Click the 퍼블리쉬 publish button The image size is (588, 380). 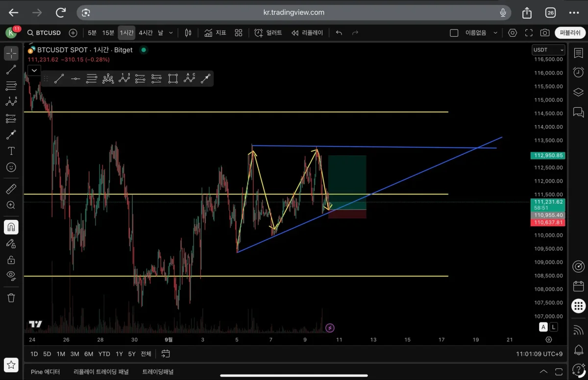click(570, 33)
